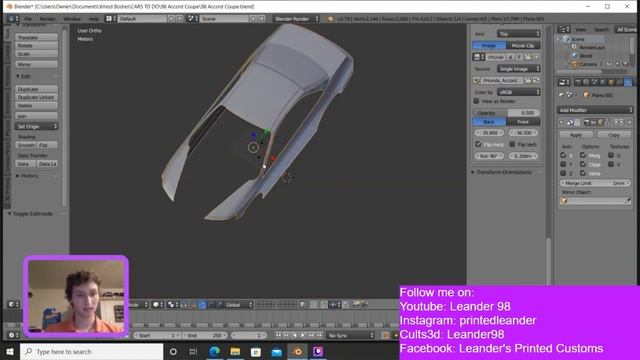This screenshot has height=360, width=640.
Task: Click the Delete button in the Edit panel
Action: coord(36,105)
